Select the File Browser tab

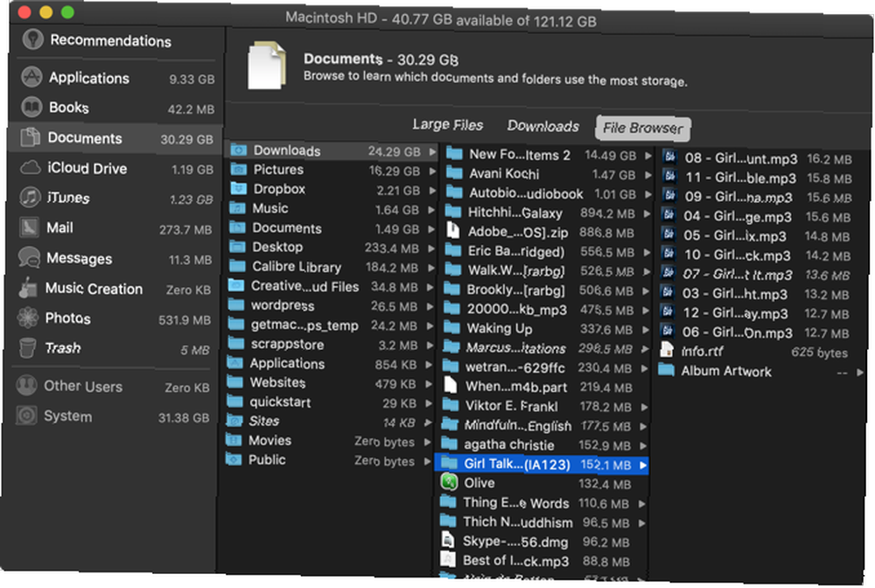click(643, 128)
